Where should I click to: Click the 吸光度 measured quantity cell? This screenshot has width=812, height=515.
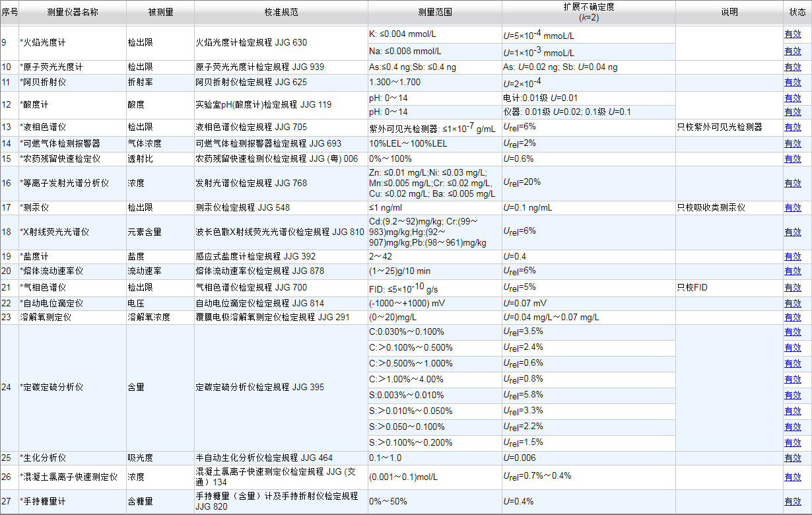point(160,458)
